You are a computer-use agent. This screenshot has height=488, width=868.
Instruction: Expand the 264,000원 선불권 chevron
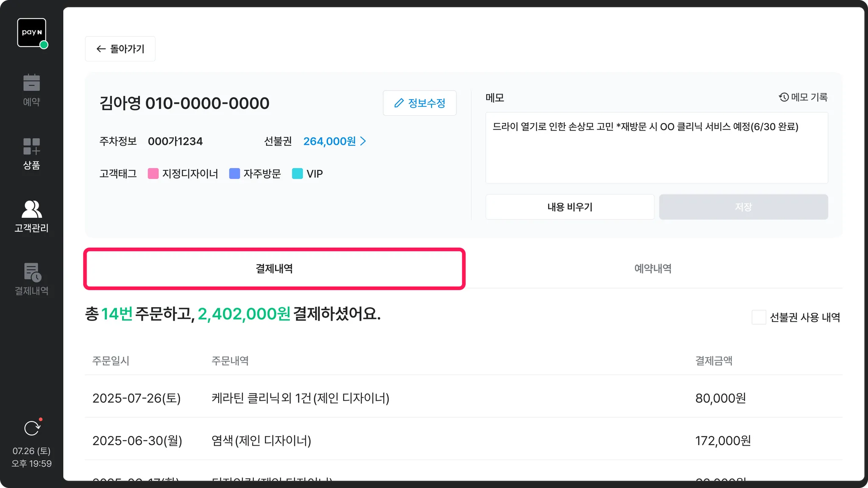pos(363,141)
